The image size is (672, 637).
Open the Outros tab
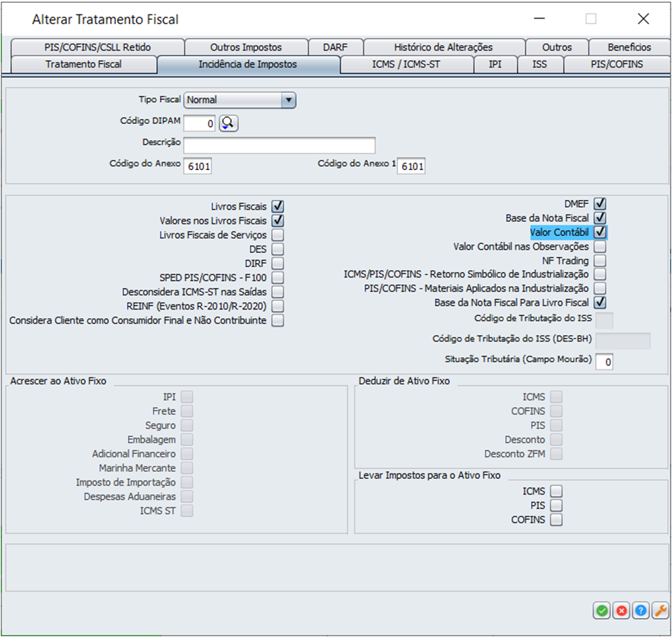(x=557, y=47)
